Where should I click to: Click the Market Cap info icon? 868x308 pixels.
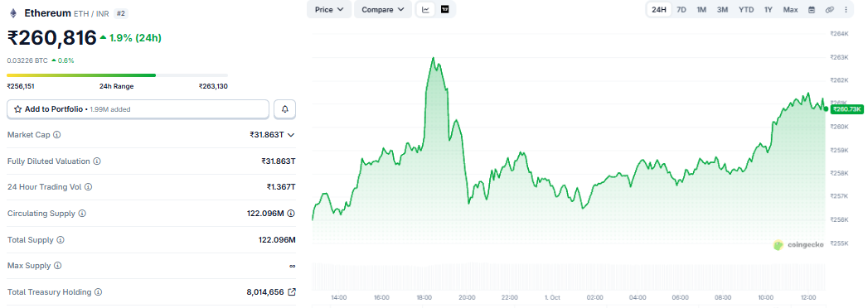click(x=57, y=134)
